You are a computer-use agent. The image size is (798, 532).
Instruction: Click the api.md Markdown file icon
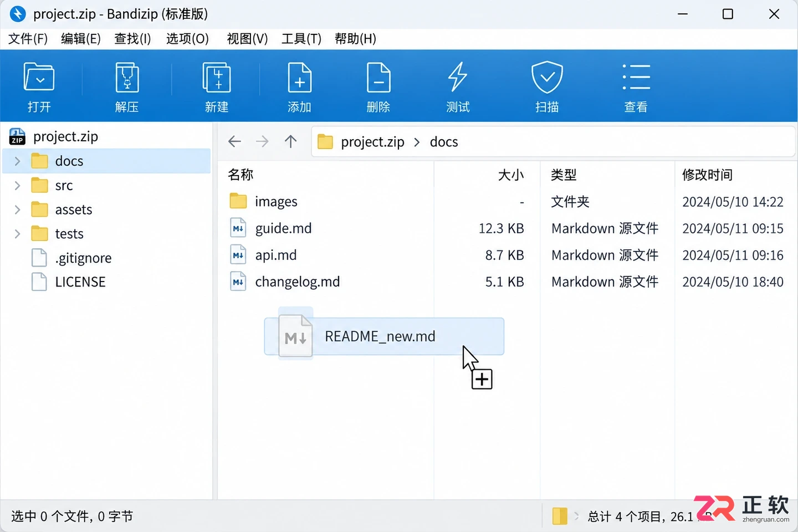238,255
